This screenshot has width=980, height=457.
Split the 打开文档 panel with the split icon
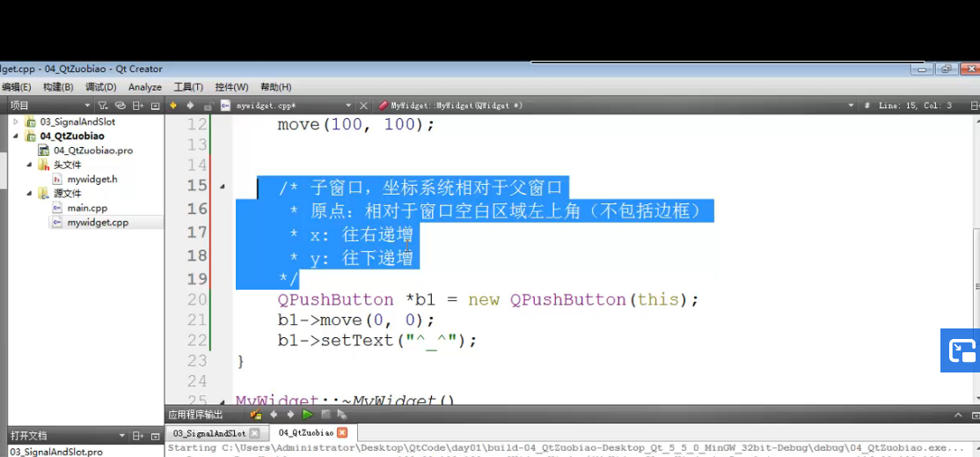pyautogui.click(x=138, y=436)
